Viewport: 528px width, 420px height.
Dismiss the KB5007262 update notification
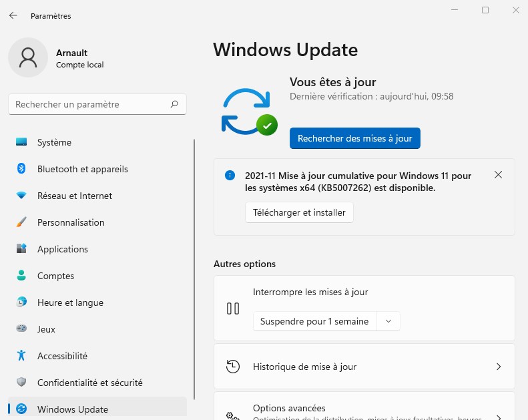498,175
